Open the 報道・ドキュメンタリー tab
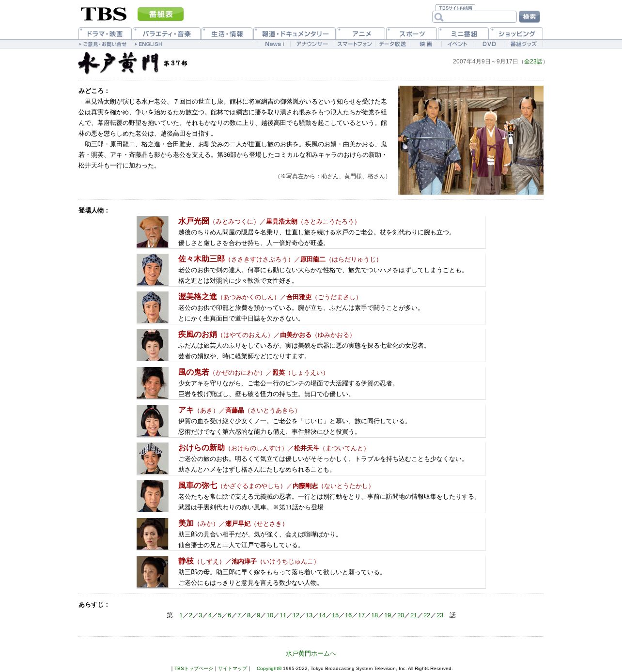The width and height of the screenshot is (622, 672). [x=295, y=33]
